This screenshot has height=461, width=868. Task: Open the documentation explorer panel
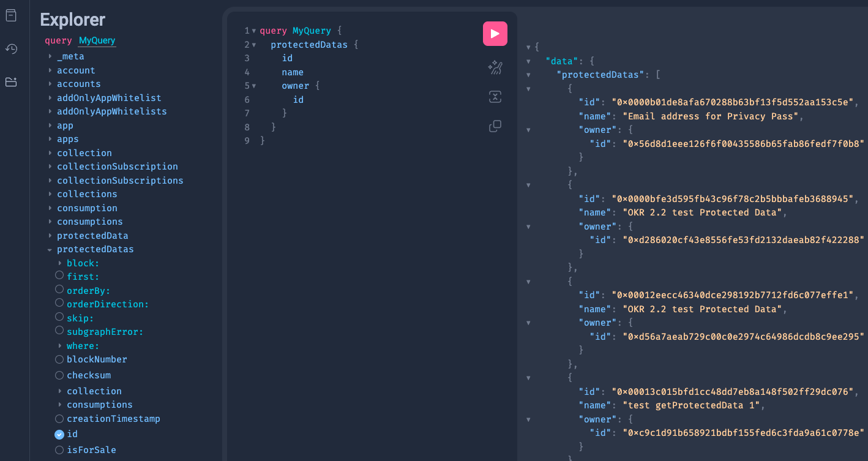(x=11, y=15)
